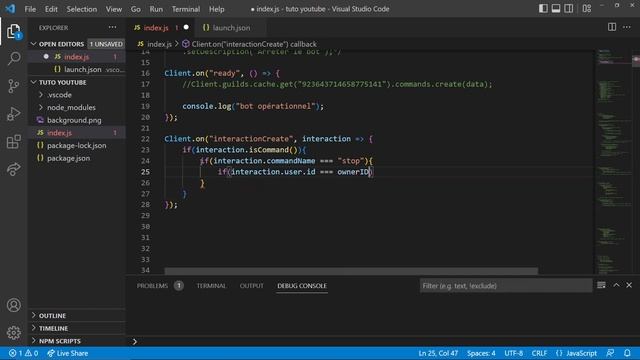Open the Accounts menu icon
The image size is (640, 360).
pyautogui.click(x=13, y=305)
